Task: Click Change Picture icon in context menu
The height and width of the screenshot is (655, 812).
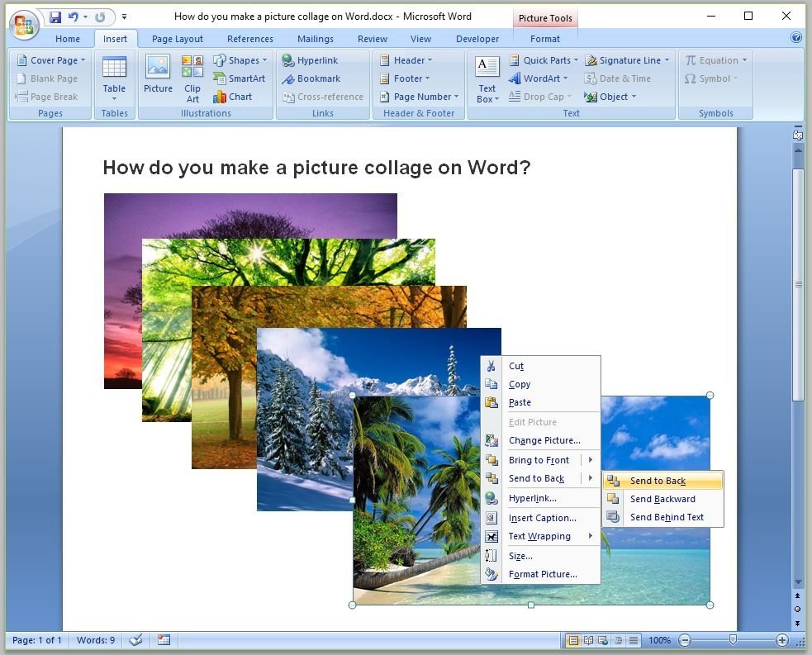Action: [x=491, y=440]
